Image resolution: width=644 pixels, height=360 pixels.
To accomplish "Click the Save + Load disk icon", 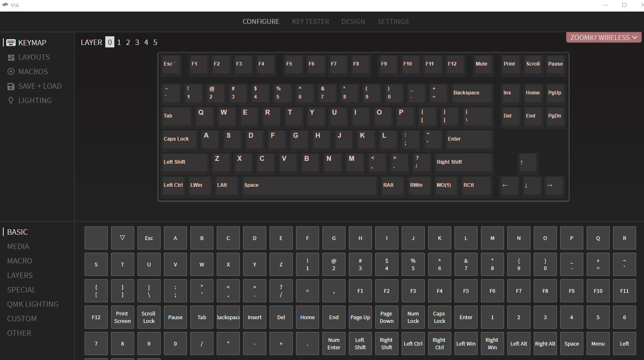I will pos(11,87).
